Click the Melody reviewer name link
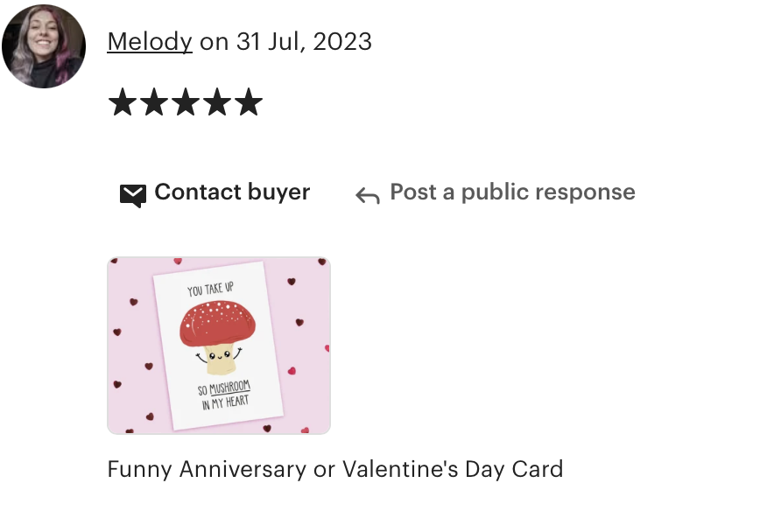The image size is (760, 532). point(150,42)
